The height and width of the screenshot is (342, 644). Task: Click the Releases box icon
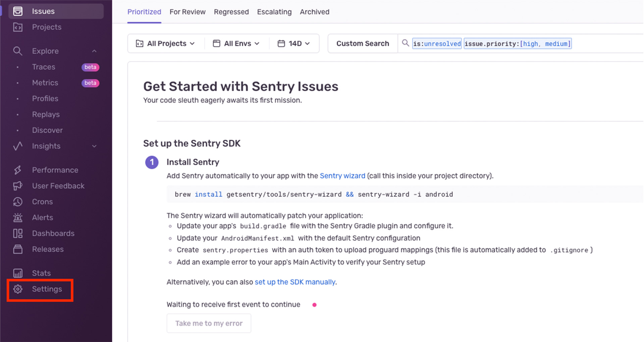tap(18, 249)
